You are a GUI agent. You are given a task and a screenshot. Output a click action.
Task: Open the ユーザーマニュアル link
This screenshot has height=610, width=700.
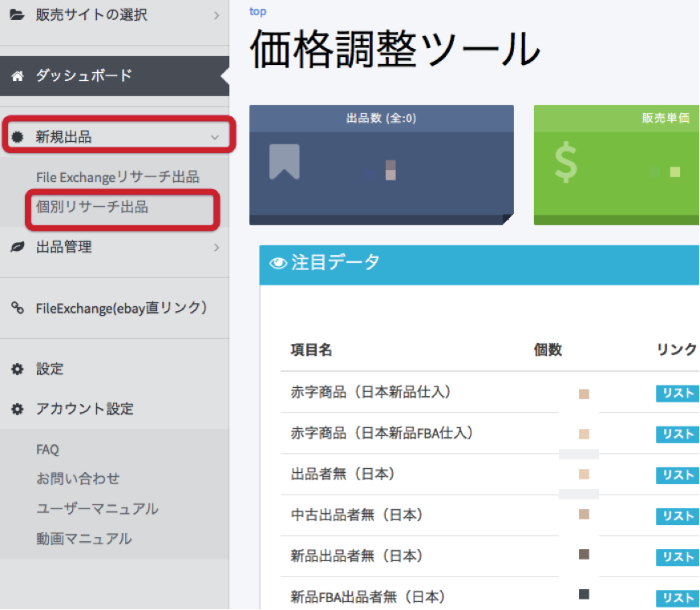pos(97,509)
